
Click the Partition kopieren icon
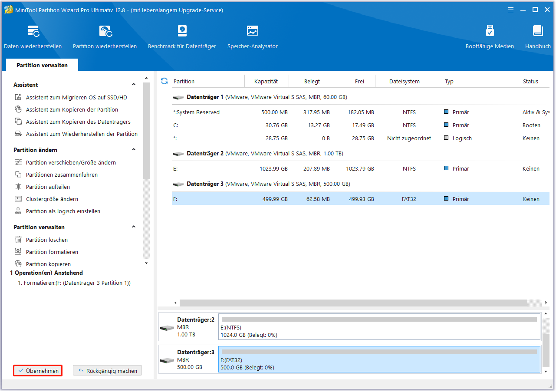[18, 264]
